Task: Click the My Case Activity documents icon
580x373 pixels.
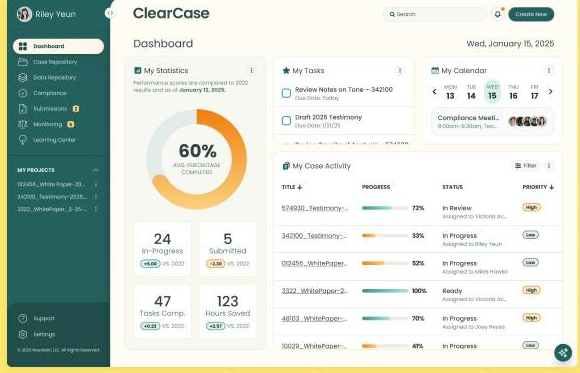Action: (x=286, y=166)
